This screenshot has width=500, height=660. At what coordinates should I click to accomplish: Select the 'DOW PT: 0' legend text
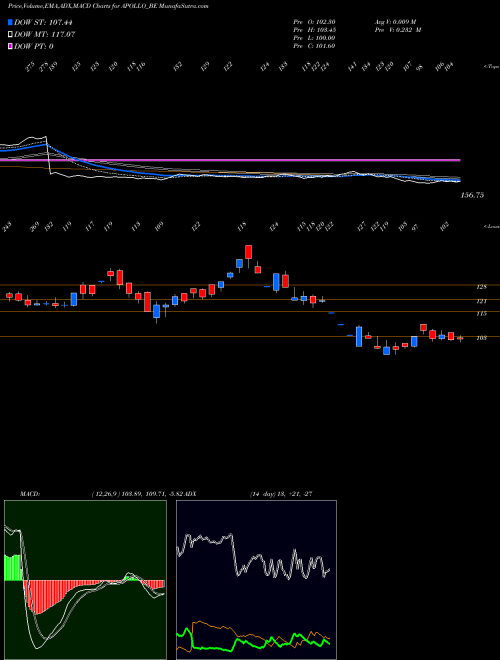[x=33, y=46]
